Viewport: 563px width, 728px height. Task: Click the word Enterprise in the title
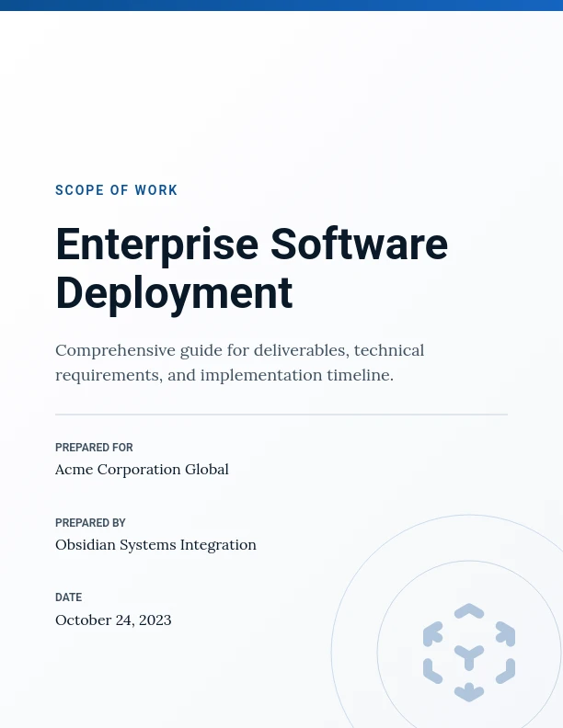click(x=155, y=245)
